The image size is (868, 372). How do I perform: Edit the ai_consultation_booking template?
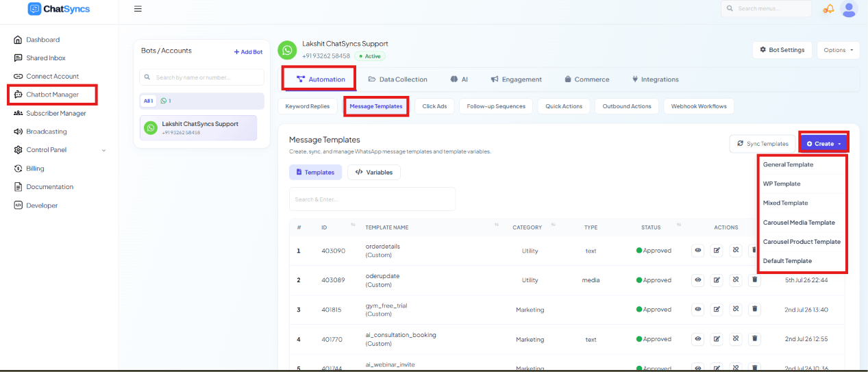point(717,339)
